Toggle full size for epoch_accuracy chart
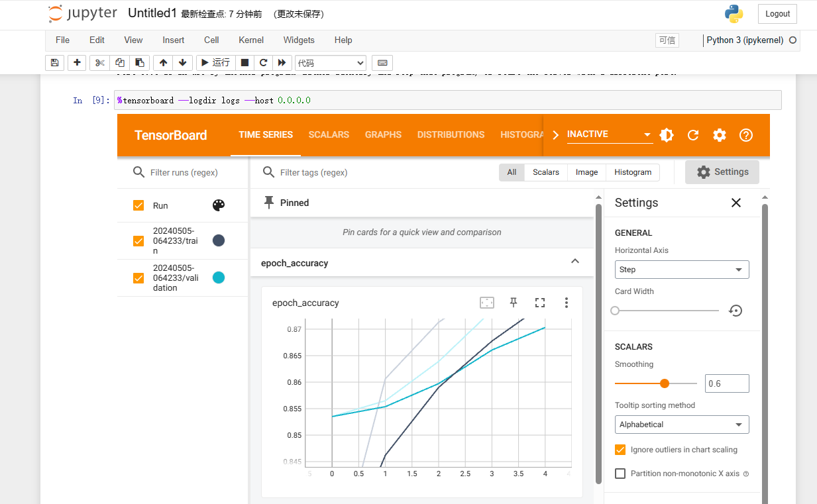 point(539,303)
